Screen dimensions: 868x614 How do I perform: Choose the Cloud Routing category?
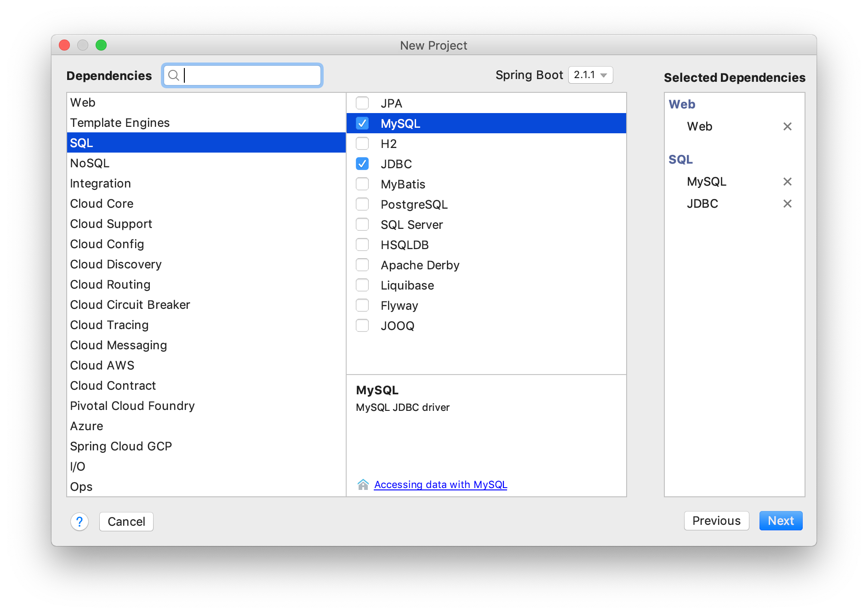206,284
